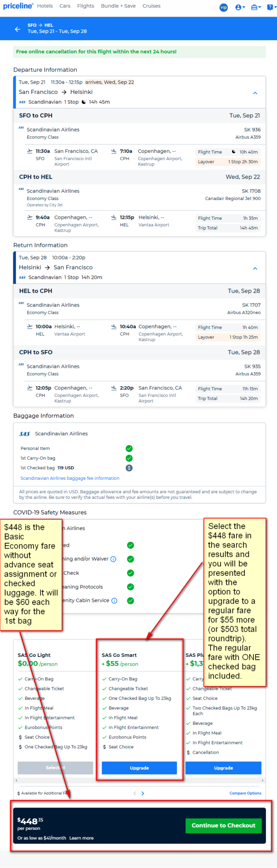Image resolution: width=277 pixels, height=868 pixels.
Task: Collapse the return flight details chevron
Action: tap(255, 269)
